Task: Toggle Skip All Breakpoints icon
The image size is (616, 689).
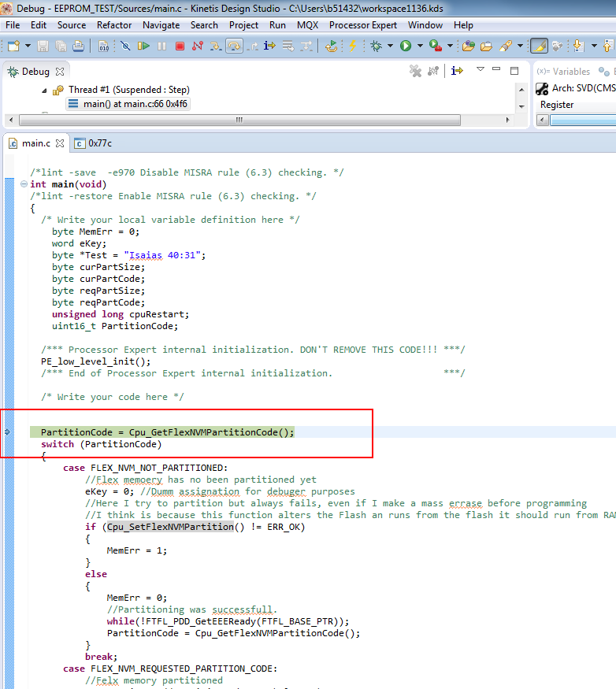Action: pyautogui.click(x=125, y=46)
